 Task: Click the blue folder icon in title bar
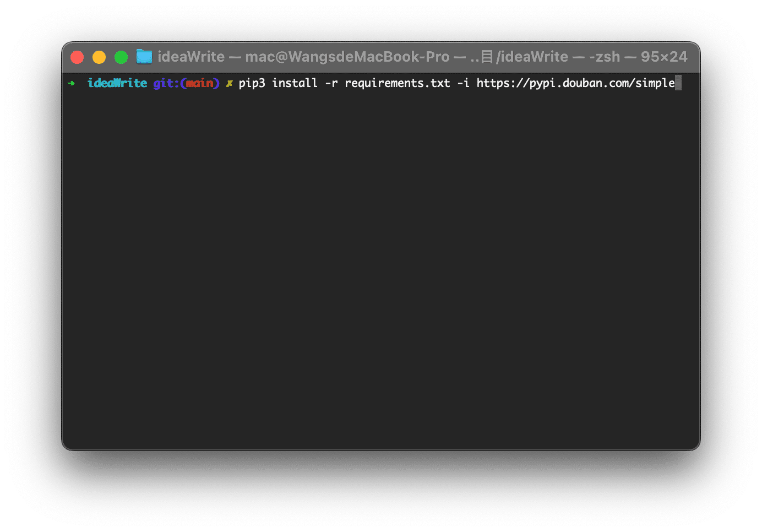pos(144,56)
